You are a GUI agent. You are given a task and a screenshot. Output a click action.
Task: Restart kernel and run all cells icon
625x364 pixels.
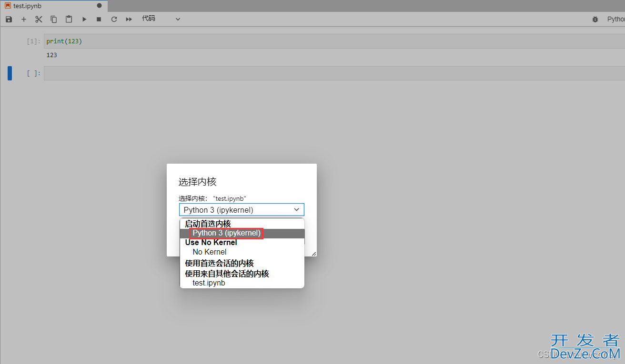pyautogui.click(x=129, y=19)
